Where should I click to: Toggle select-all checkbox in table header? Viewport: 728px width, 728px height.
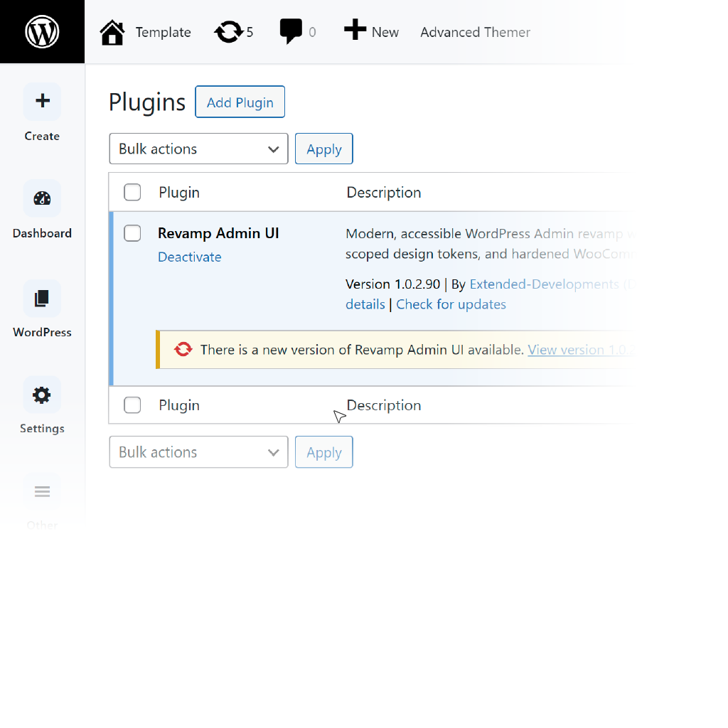[132, 193]
